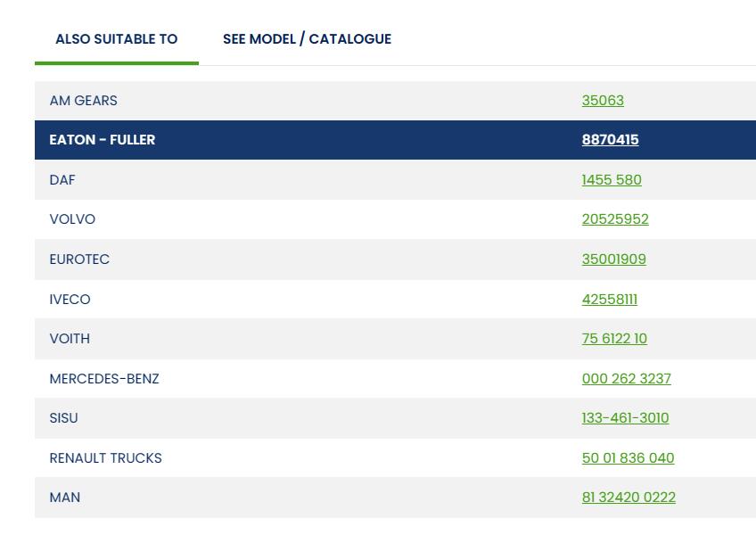Image resolution: width=756 pixels, height=535 pixels.
Task: Select the EATON - FULLER brand name
Action: (102, 140)
